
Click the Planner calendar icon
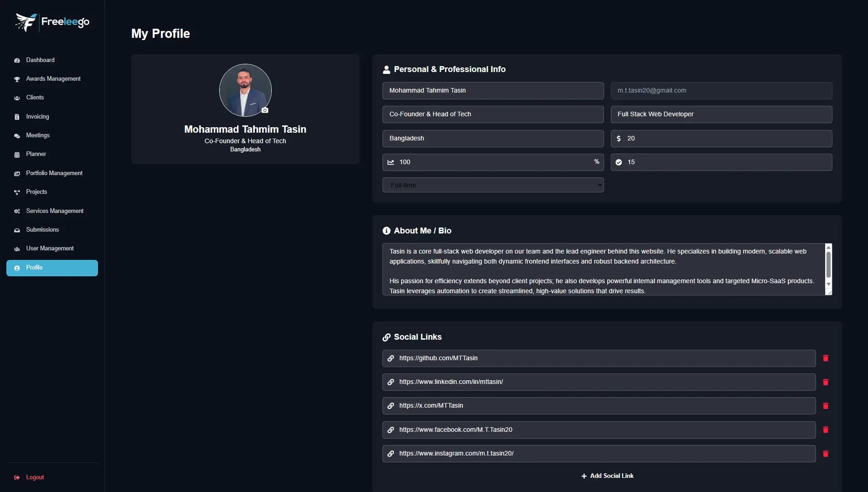pos(17,155)
